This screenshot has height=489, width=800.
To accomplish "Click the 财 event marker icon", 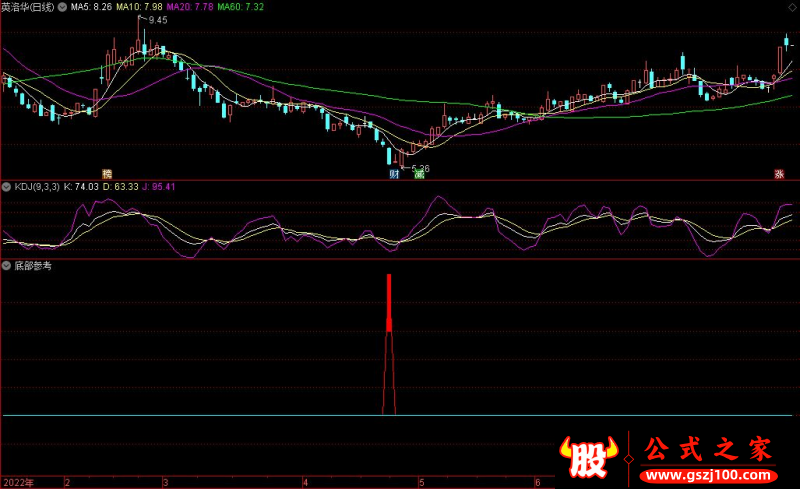I will point(394,174).
